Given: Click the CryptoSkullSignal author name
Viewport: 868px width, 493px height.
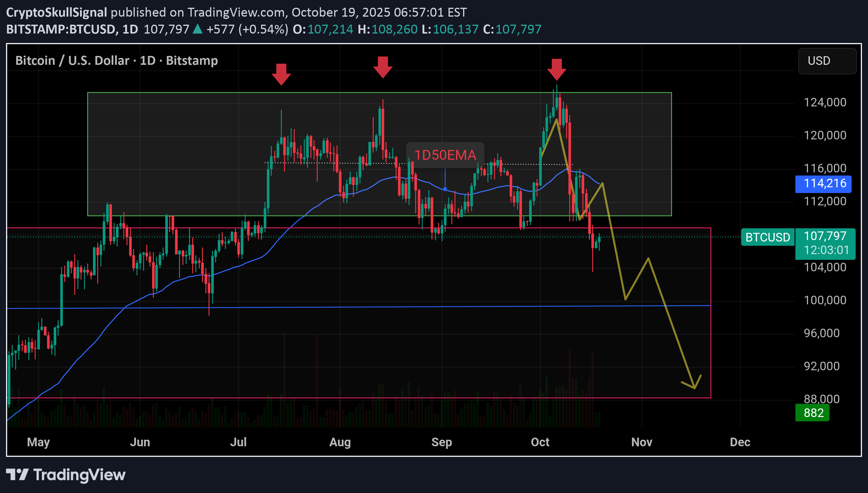Looking at the screenshot, I should tap(57, 12).
